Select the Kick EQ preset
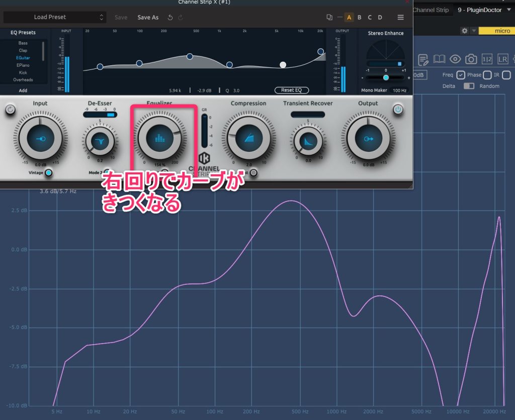Image resolution: width=515 pixels, height=420 pixels. pos(23,72)
